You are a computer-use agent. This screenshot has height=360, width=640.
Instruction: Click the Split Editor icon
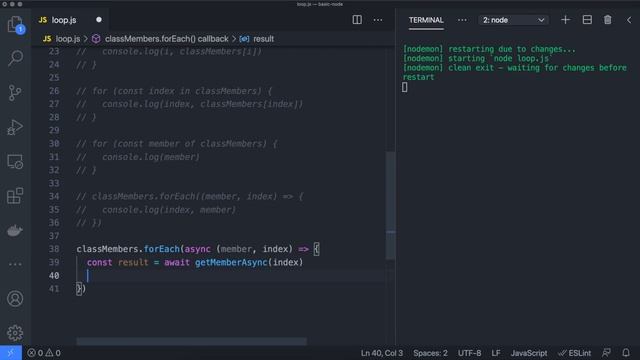[357, 20]
